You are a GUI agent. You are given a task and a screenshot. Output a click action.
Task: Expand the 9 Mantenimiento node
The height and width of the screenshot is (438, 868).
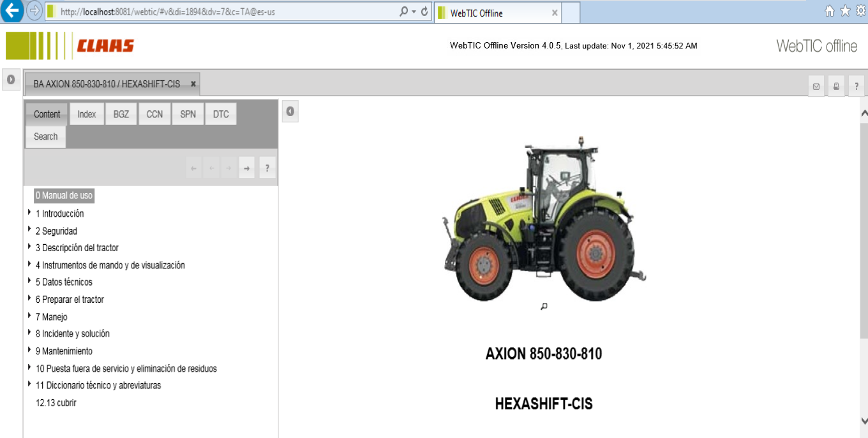tap(29, 349)
